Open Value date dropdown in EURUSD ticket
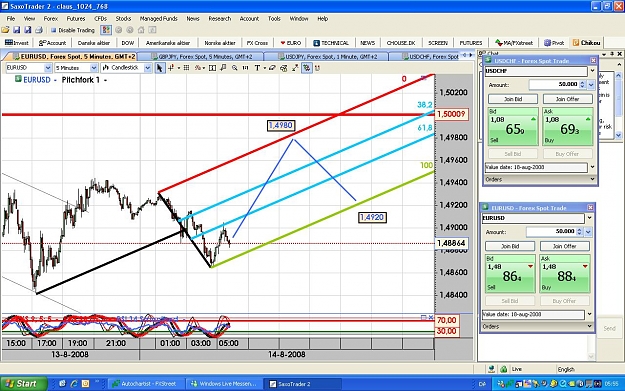The width and height of the screenshot is (625, 391). (x=590, y=314)
